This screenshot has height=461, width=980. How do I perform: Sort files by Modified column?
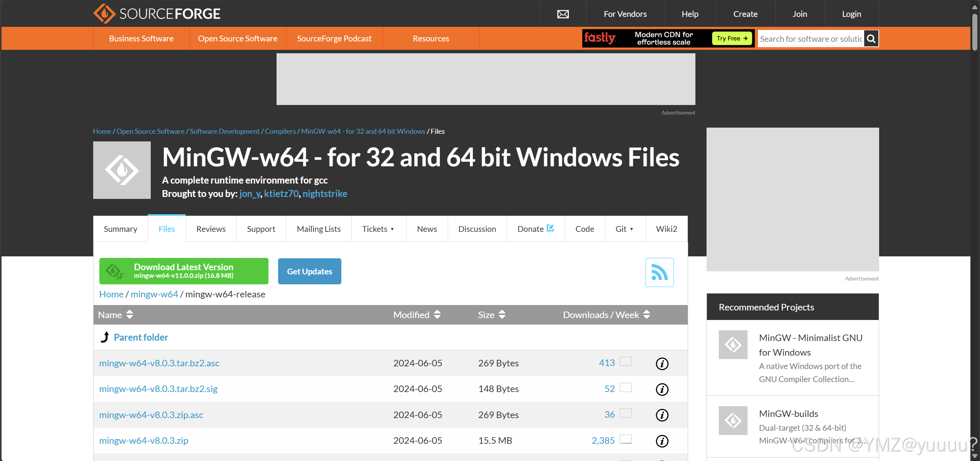pyautogui.click(x=417, y=315)
